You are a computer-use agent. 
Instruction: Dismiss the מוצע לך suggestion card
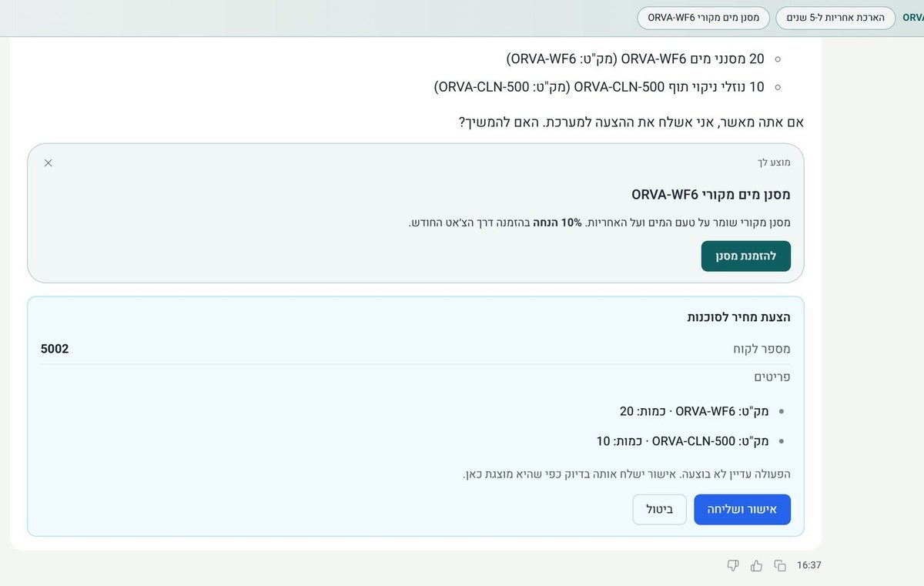[x=49, y=162]
